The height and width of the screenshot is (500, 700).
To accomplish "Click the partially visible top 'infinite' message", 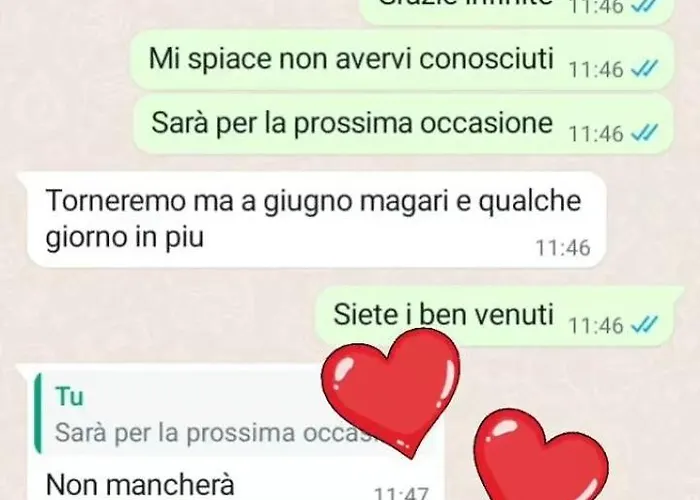I will [516, 10].
